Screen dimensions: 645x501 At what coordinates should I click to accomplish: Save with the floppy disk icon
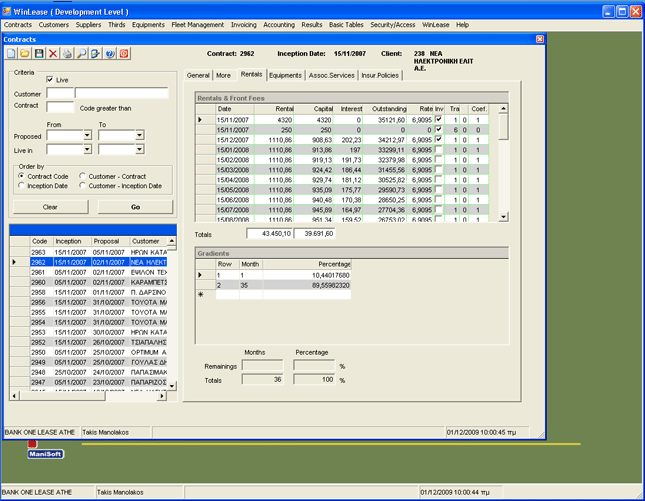[39, 53]
